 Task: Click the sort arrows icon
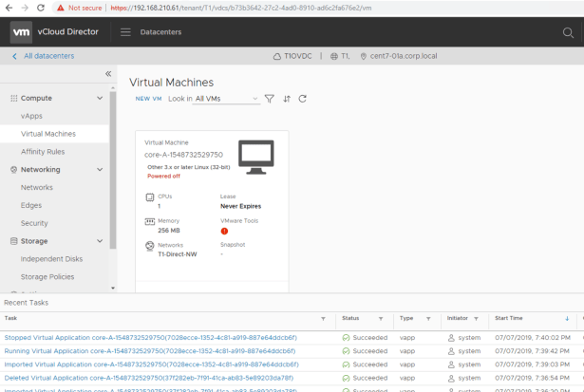(x=287, y=99)
